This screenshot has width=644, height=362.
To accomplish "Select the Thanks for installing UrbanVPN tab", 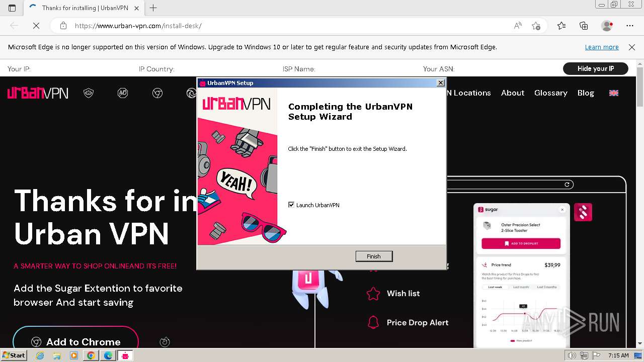I will coord(84,8).
